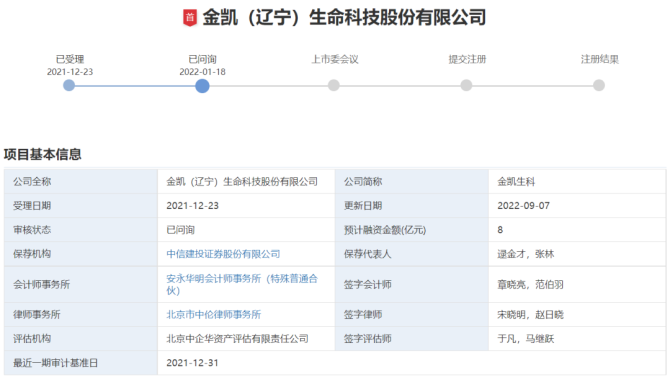Open the 中信建投证券股份有限公司 link
The height and width of the screenshot is (379, 670).
pyautogui.click(x=223, y=254)
